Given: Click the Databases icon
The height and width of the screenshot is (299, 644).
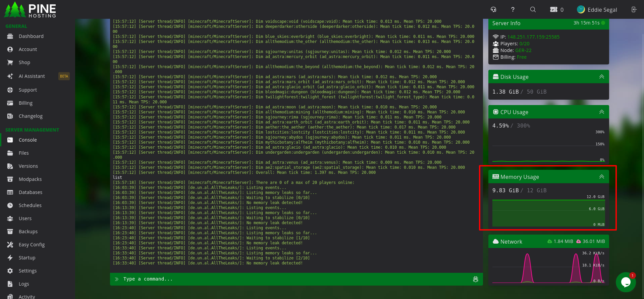Looking at the screenshot, I should click(10, 192).
